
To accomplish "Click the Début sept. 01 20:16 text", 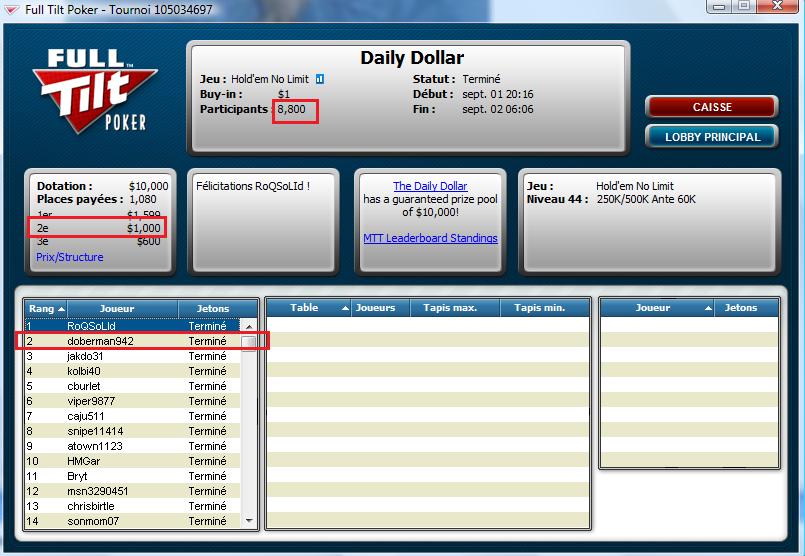I will tap(473, 94).
